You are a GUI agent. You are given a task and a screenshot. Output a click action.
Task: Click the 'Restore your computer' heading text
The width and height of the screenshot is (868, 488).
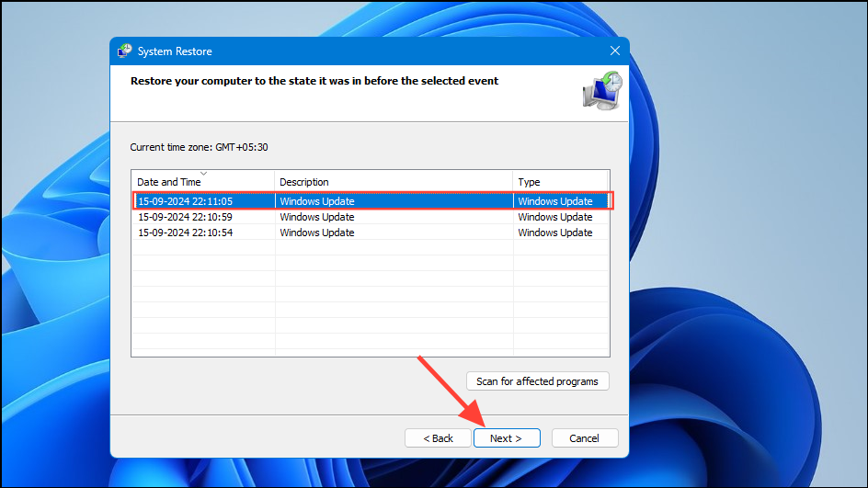click(x=314, y=81)
